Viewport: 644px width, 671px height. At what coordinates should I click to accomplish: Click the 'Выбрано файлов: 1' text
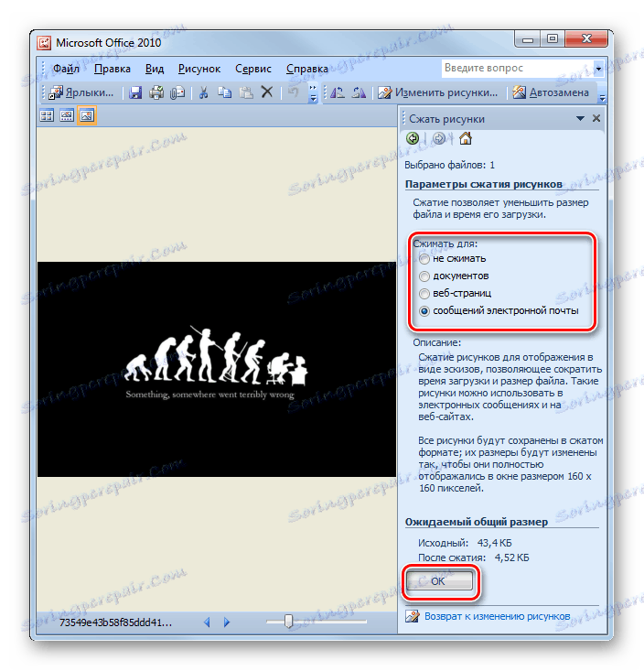[x=449, y=165]
